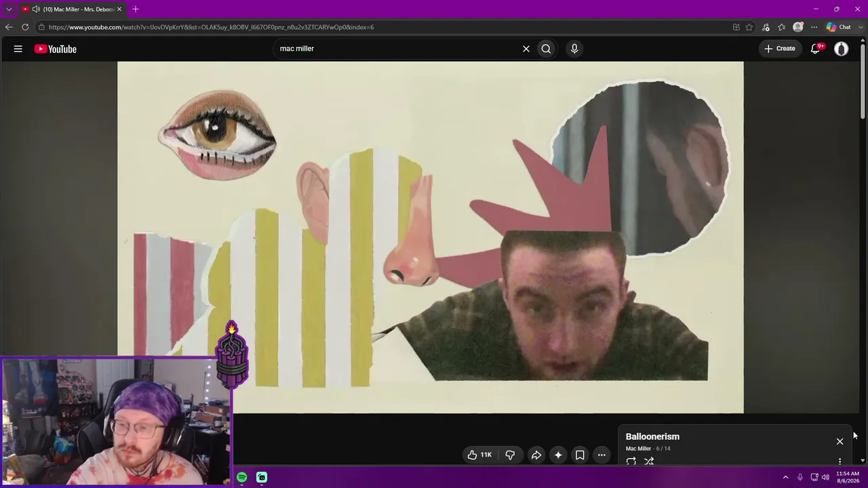The image size is (868, 488).
Task: Go back to the previous page
Action: point(9,27)
